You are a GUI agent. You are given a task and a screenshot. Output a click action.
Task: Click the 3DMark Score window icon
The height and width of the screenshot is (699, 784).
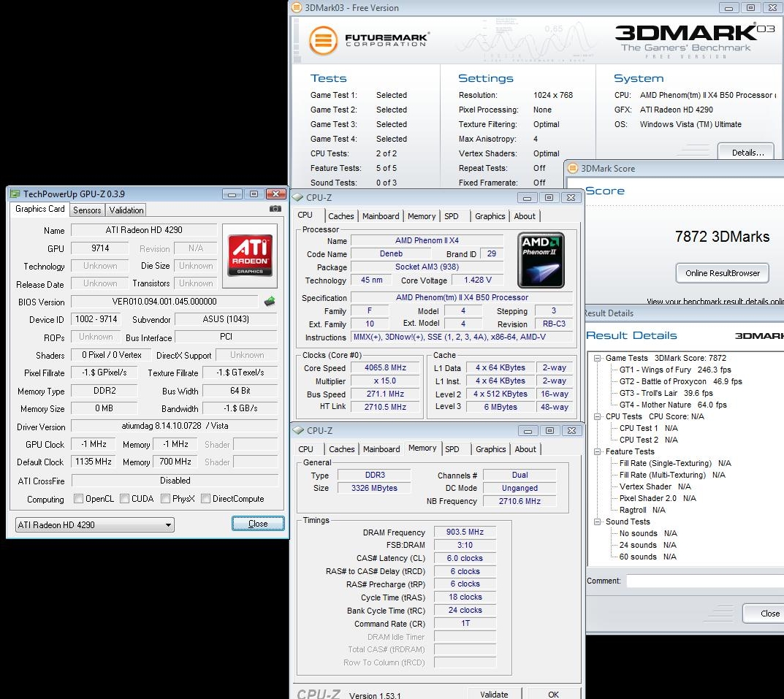click(x=572, y=169)
